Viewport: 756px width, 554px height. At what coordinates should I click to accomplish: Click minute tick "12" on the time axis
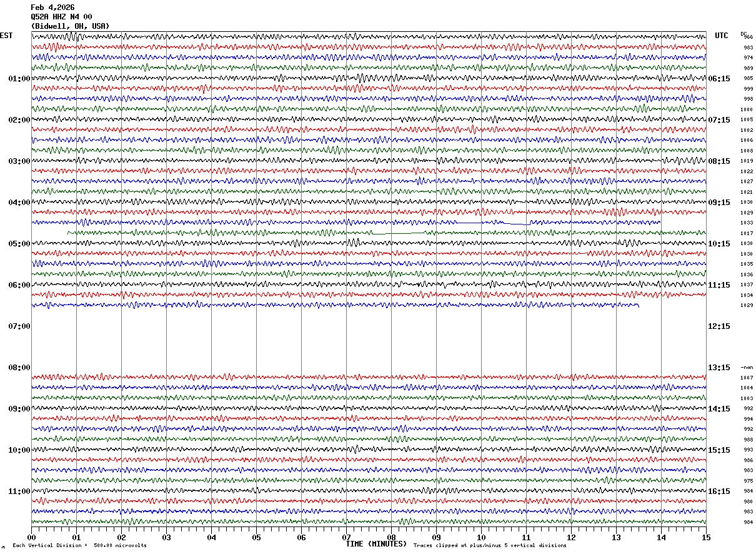coord(571,537)
